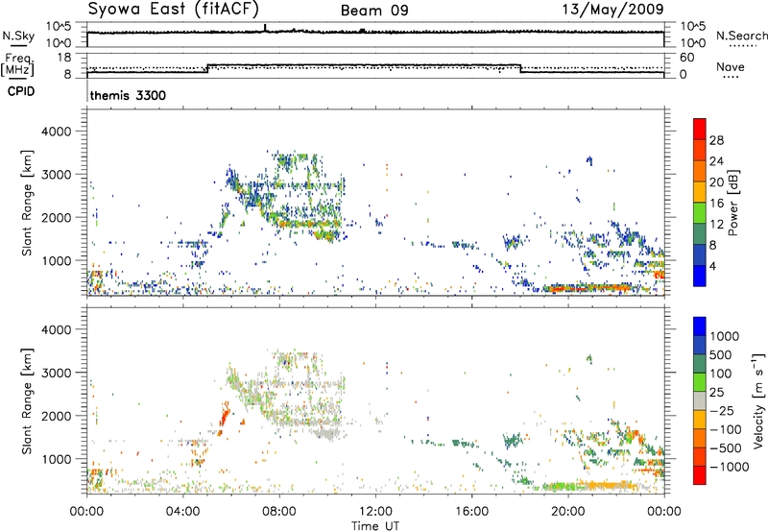Image resolution: width=768 pixels, height=532 pixels.
Task: Click the '08:00' time axis tick label
Action: 278,511
